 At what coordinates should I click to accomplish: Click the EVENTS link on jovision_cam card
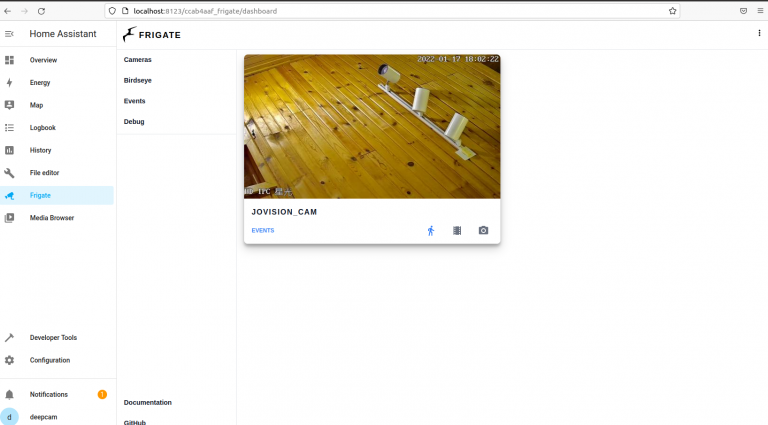pos(263,230)
